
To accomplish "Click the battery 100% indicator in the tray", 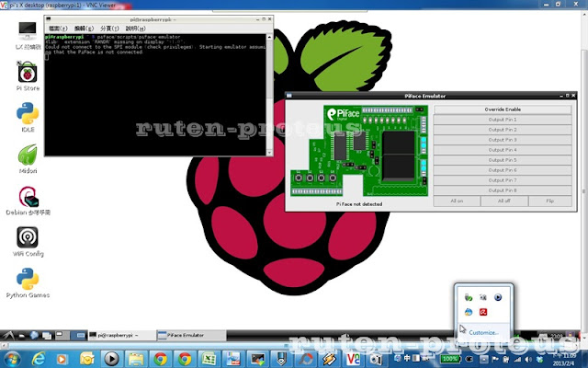I will coord(449,360).
